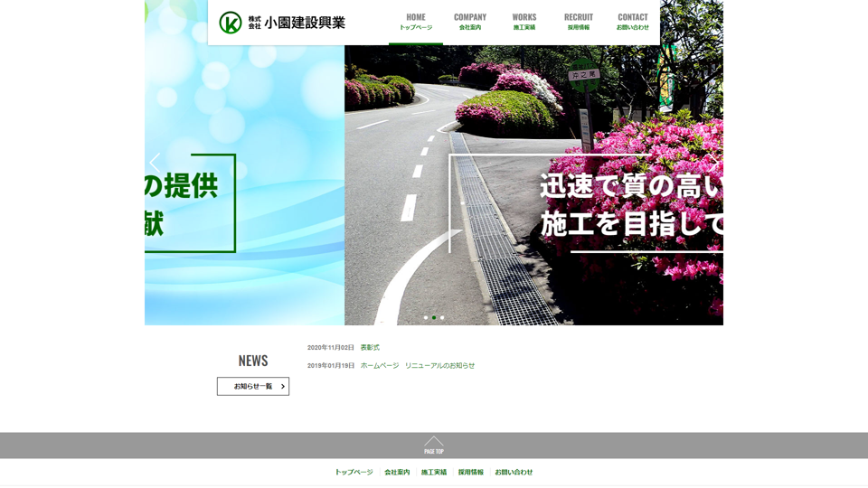Click footer link 採用情報
This screenshot has height=488, width=868.
(470, 473)
